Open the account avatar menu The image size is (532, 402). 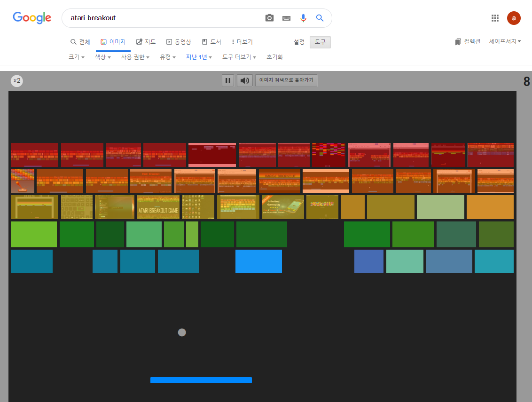[514, 18]
